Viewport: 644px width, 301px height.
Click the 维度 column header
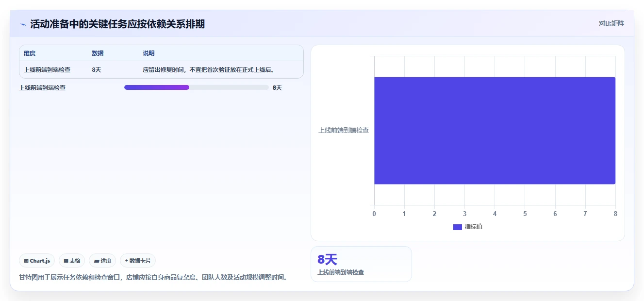point(30,53)
